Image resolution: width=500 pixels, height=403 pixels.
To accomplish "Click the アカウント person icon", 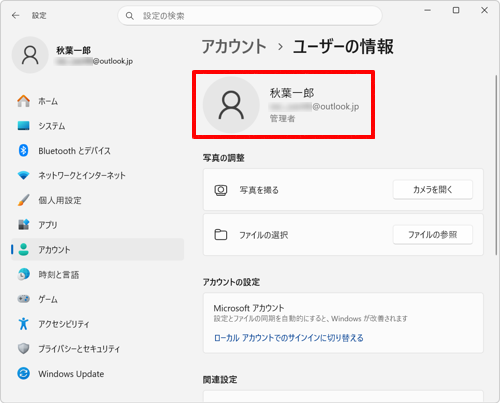I will 24,249.
